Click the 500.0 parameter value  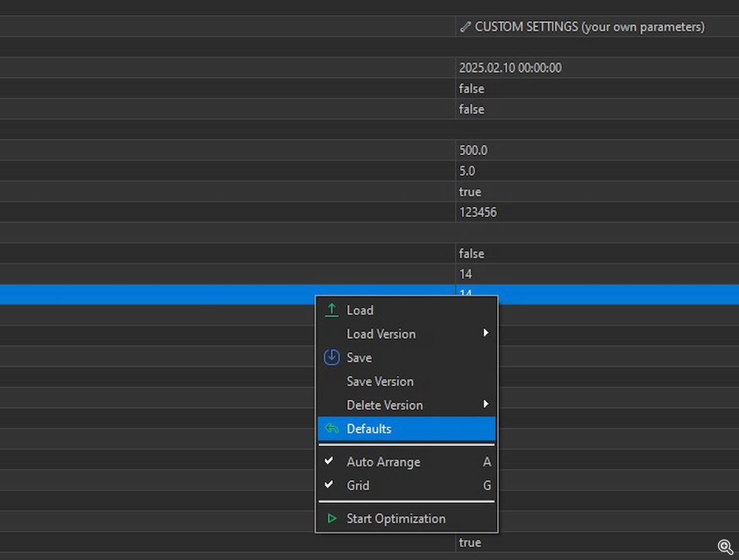[473, 150]
